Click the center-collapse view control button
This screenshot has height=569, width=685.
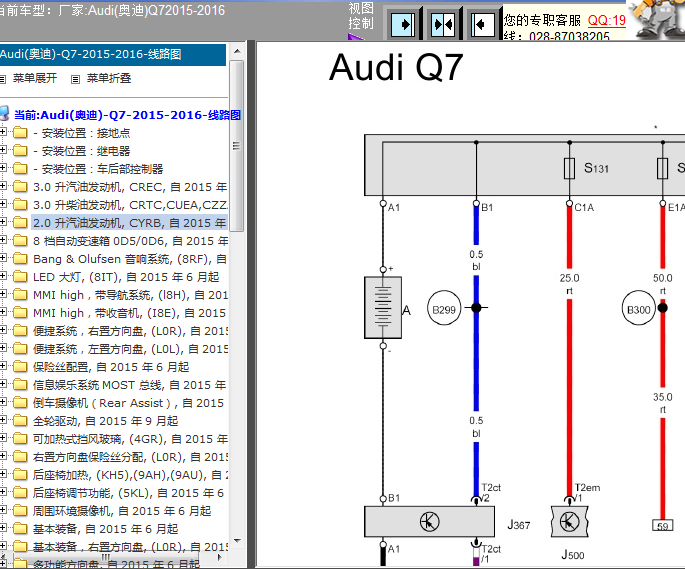click(x=443, y=24)
